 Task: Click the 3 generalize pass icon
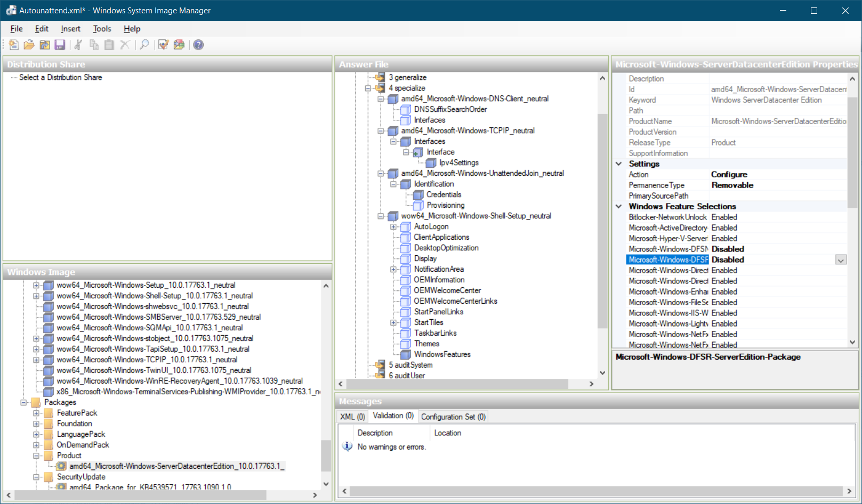[x=380, y=78]
